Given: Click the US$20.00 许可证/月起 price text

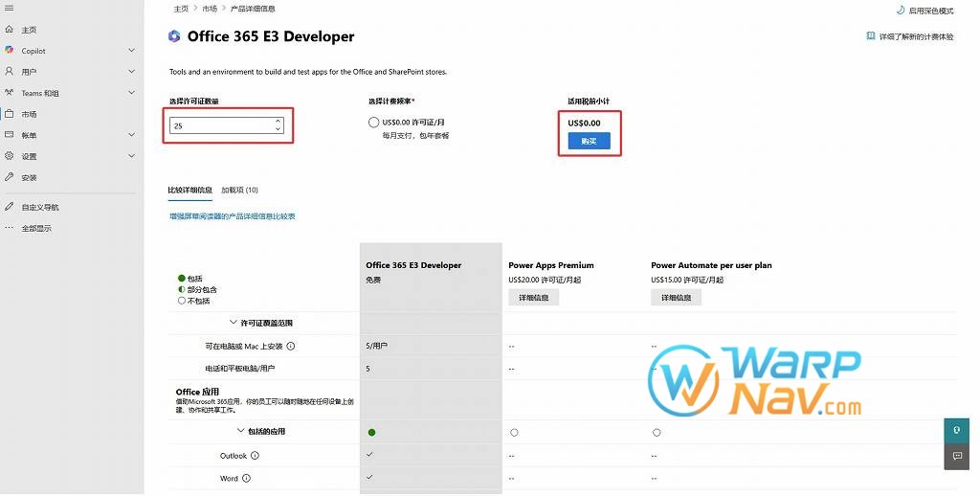Looking at the screenshot, I should [x=545, y=281].
